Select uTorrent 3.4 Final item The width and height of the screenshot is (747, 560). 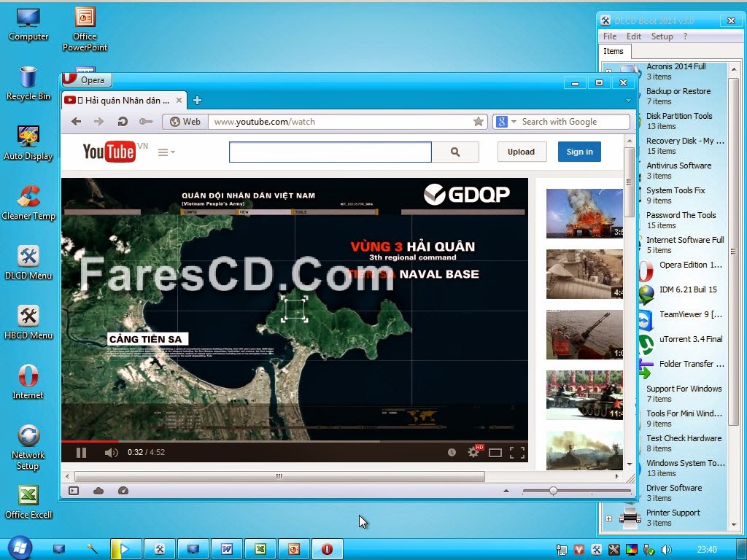[x=691, y=339]
